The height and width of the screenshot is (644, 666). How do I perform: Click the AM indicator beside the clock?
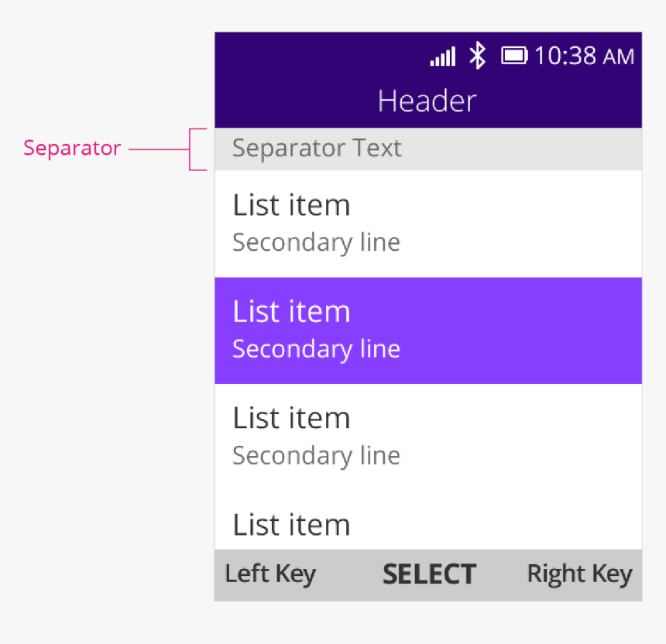click(x=618, y=57)
